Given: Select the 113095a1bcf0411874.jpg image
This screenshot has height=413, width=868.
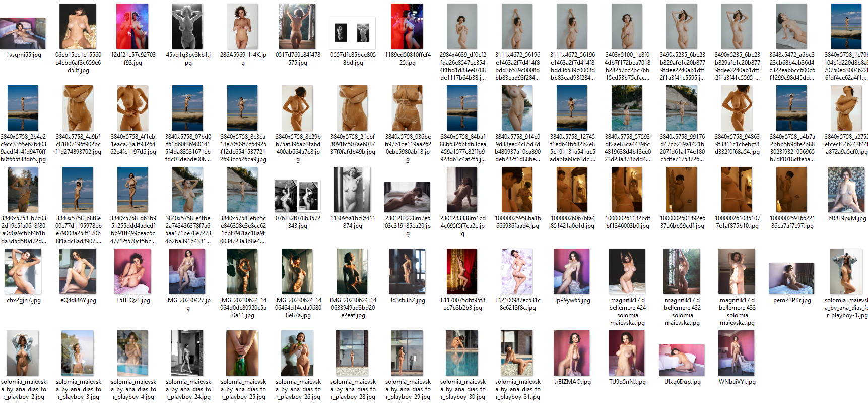Looking at the screenshot, I should (x=353, y=190).
